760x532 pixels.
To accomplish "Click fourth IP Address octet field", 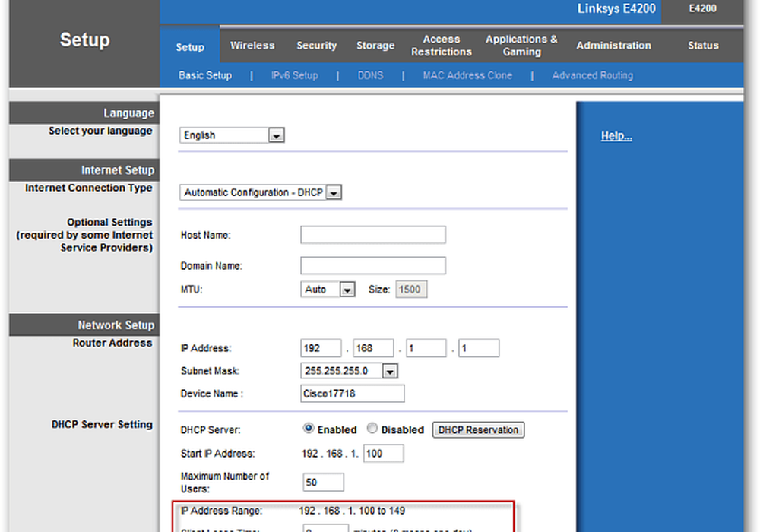I will point(479,348).
